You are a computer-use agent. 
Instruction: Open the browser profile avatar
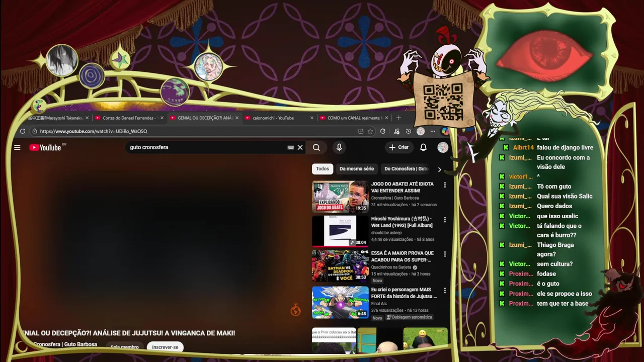(x=421, y=131)
